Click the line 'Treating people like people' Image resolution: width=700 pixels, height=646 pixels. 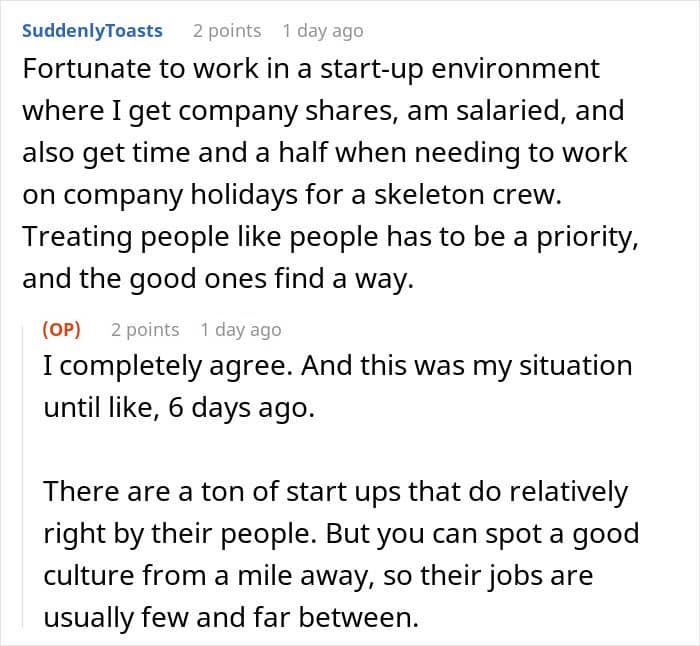(330, 237)
